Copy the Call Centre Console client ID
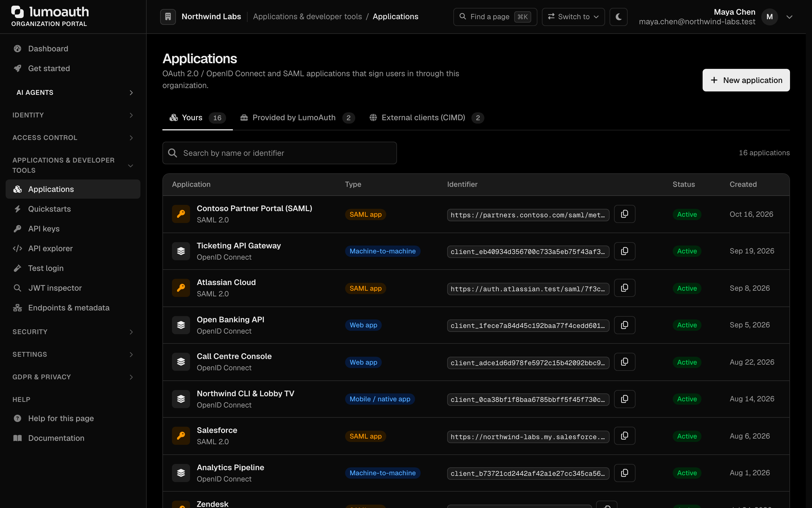812x508 pixels. (x=625, y=362)
